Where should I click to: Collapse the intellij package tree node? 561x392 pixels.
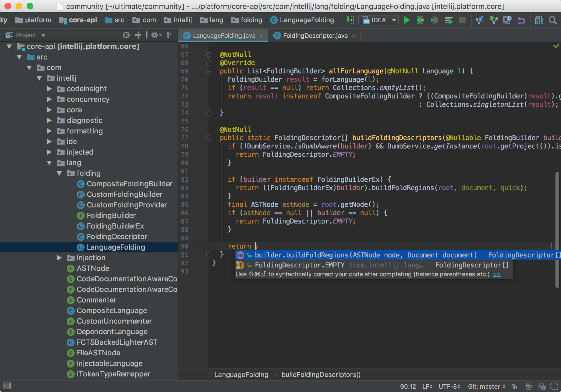tap(38, 78)
